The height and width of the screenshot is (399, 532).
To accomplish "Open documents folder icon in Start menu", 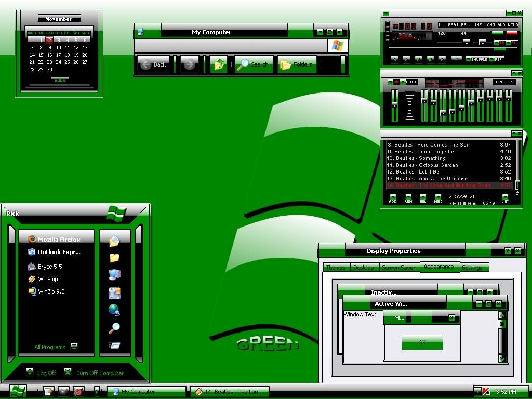I will [x=115, y=241].
